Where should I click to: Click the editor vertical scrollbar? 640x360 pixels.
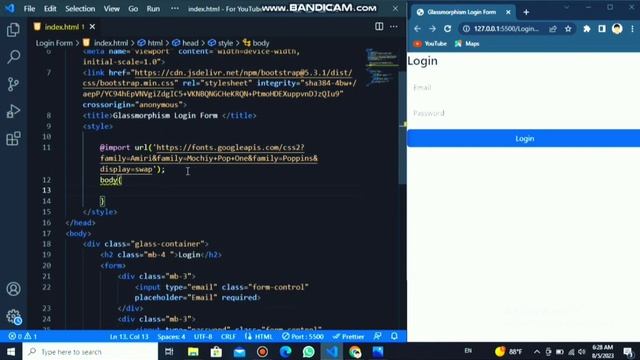click(x=402, y=127)
